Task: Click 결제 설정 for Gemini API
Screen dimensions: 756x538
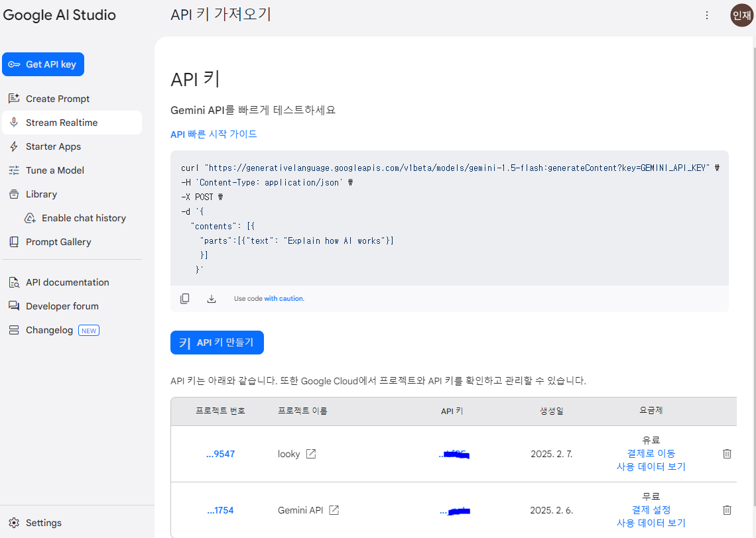Action: pos(651,510)
